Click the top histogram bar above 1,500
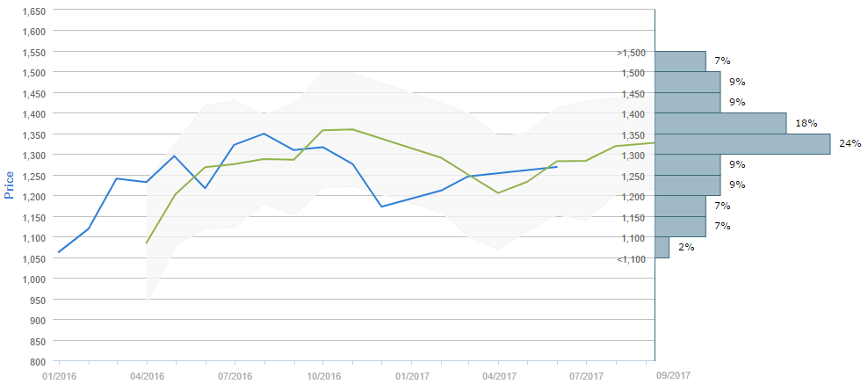The image size is (868, 384). tap(681, 61)
